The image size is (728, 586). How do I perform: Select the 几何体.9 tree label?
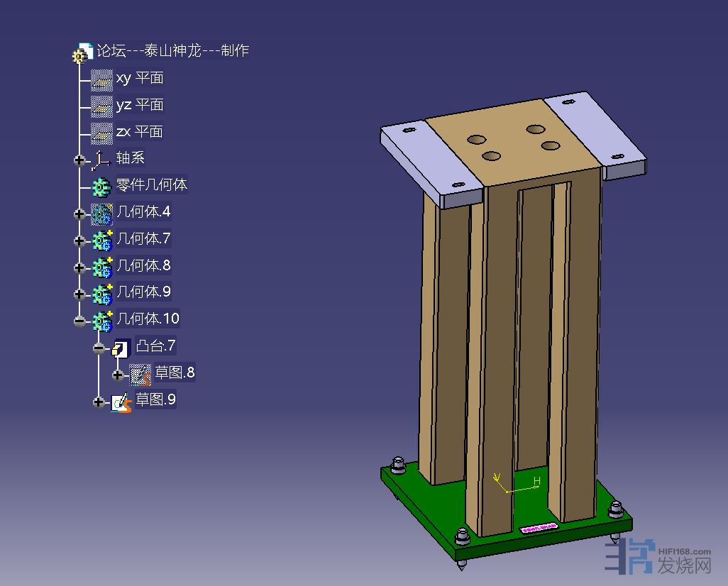(143, 292)
